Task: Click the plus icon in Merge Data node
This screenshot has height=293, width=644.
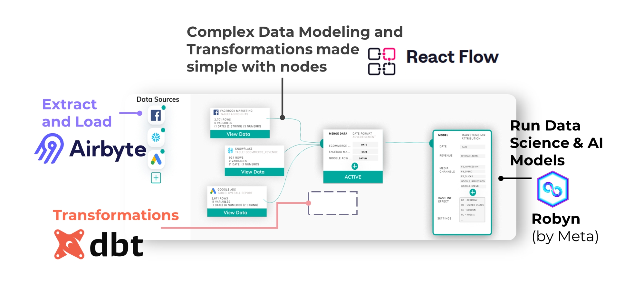Action: (355, 166)
